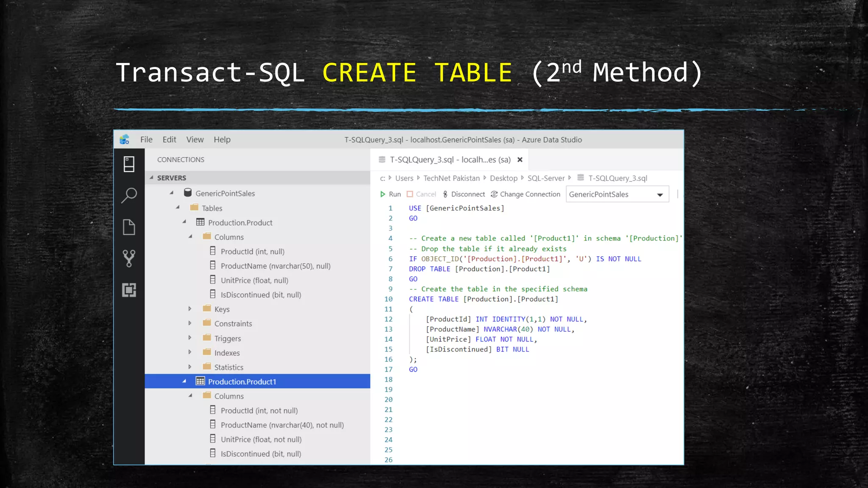Open the File menu

(146, 139)
